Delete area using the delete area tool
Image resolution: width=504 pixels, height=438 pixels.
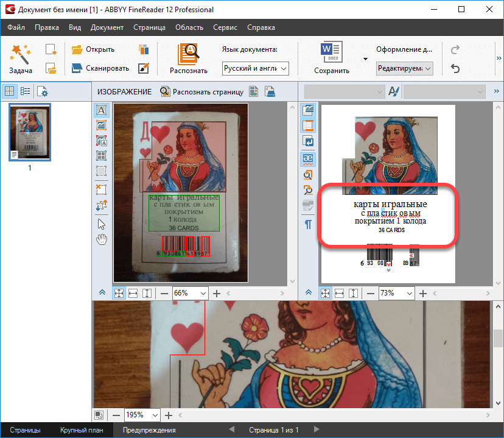pos(102,189)
